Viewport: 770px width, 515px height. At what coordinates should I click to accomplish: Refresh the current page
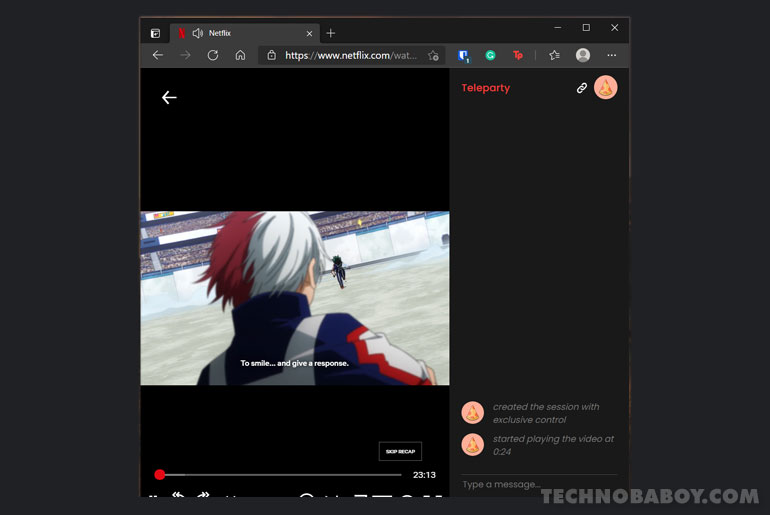[x=213, y=55]
